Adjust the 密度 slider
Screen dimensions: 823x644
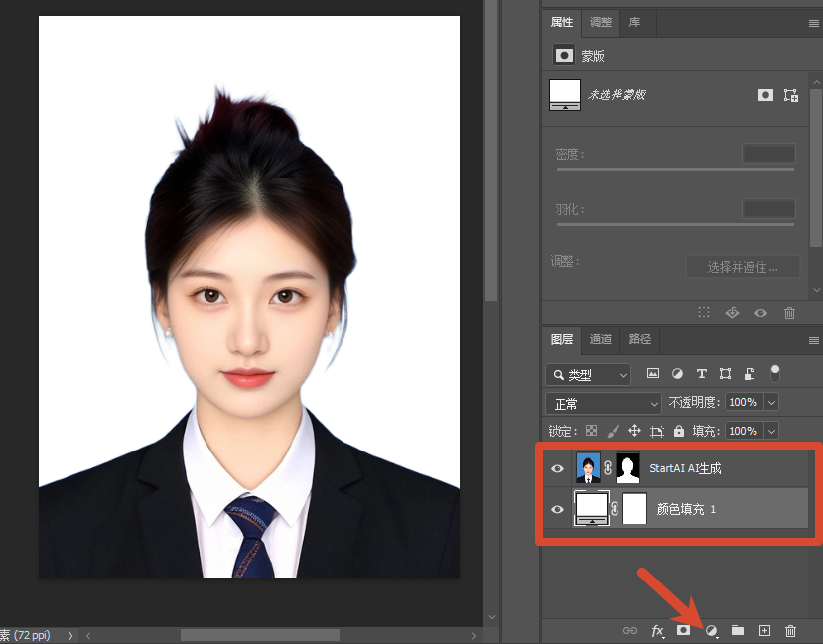[x=675, y=170]
